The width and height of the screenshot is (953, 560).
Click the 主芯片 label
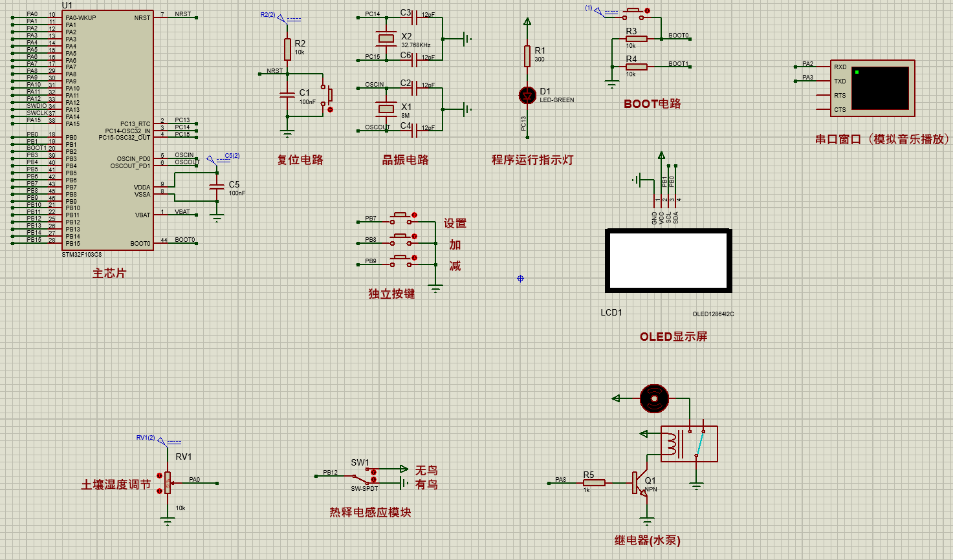pos(109,274)
